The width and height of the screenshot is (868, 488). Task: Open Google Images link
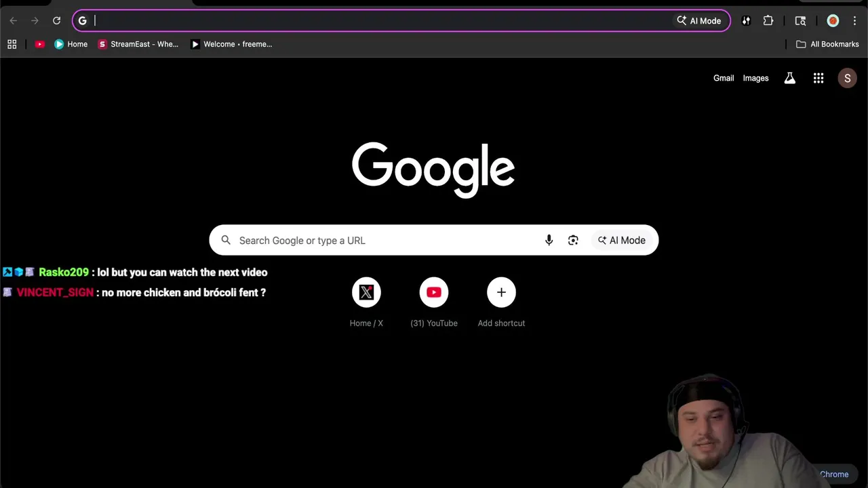point(755,78)
